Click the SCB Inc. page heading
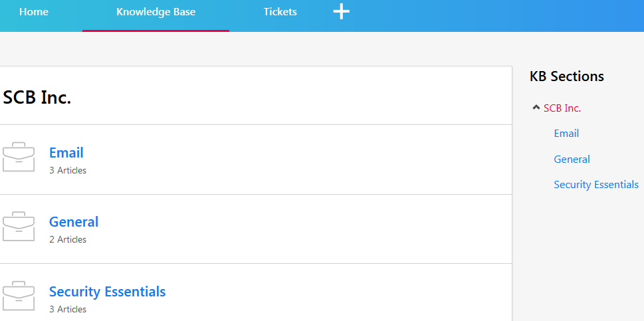Image resolution: width=644 pixels, height=321 pixels. tap(37, 98)
